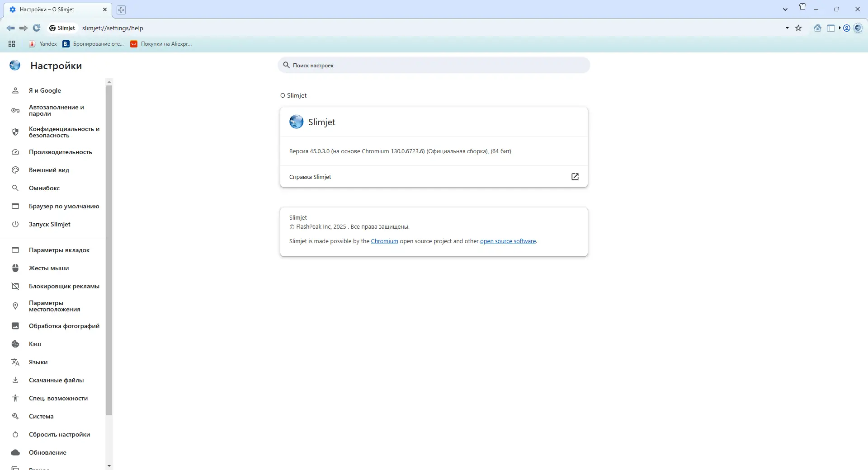Focus the Поиск настроек search field
Image resolution: width=868 pixels, height=470 pixels.
pyautogui.click(x=434, y=65)
